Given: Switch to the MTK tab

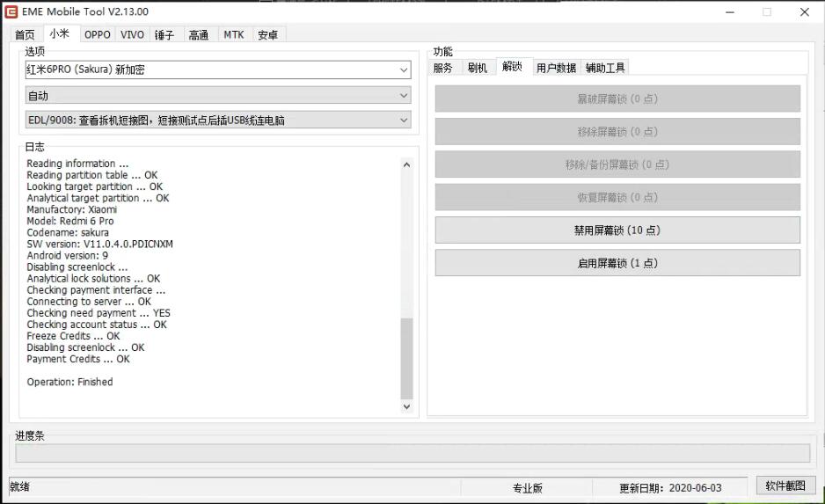Looking at the screenshot, I should pos(234,34).
